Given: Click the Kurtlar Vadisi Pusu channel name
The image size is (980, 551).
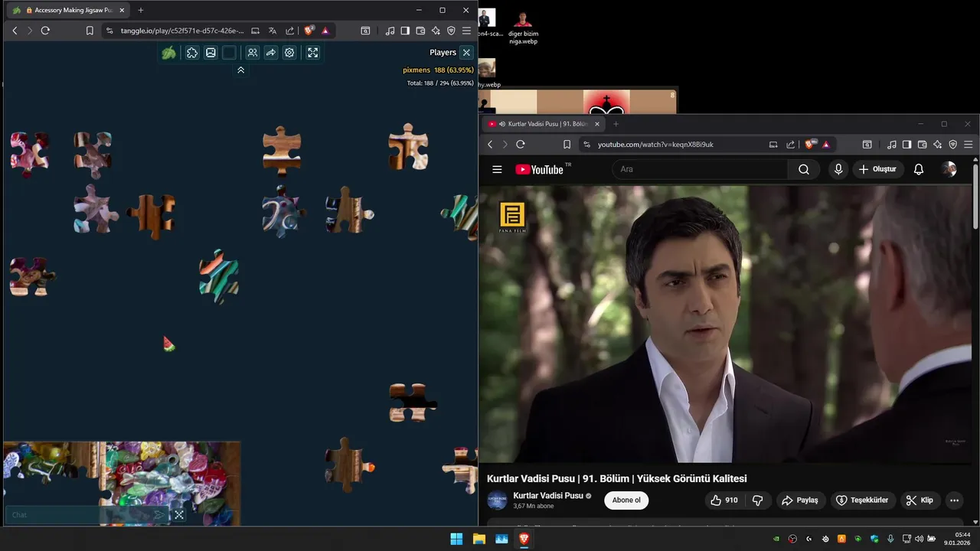Looking at the screenshot, I should click(548, 496).
